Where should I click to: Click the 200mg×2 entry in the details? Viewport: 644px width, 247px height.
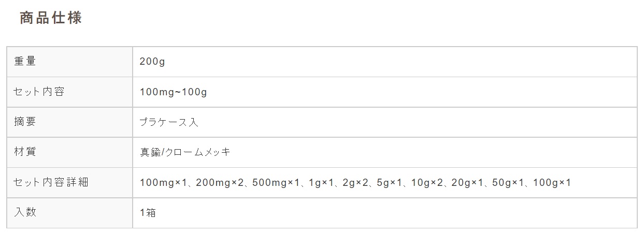tap(220, 182)
